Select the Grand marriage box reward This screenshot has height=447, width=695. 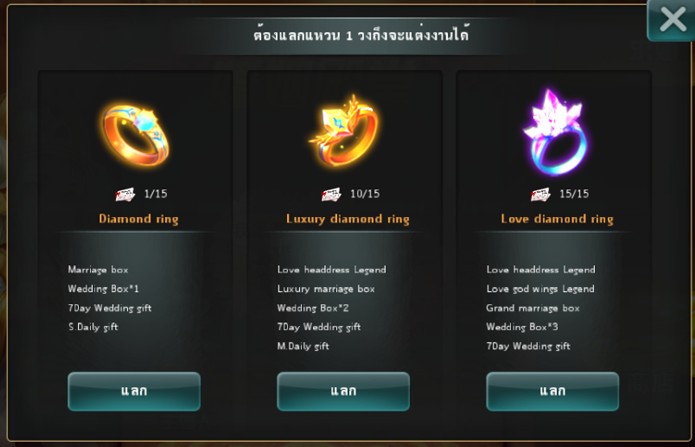(533, 308)
